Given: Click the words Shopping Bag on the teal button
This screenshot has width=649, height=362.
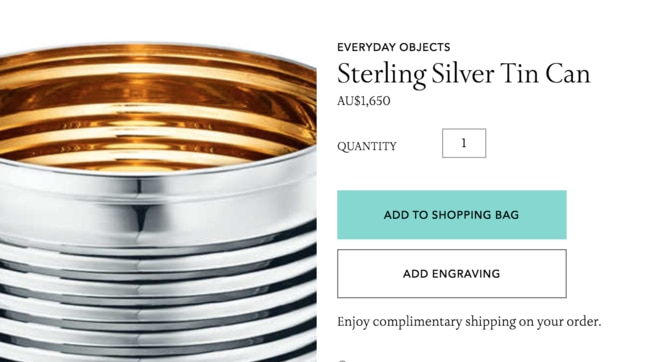Looking at the screenshot, I should coord(475,215).
